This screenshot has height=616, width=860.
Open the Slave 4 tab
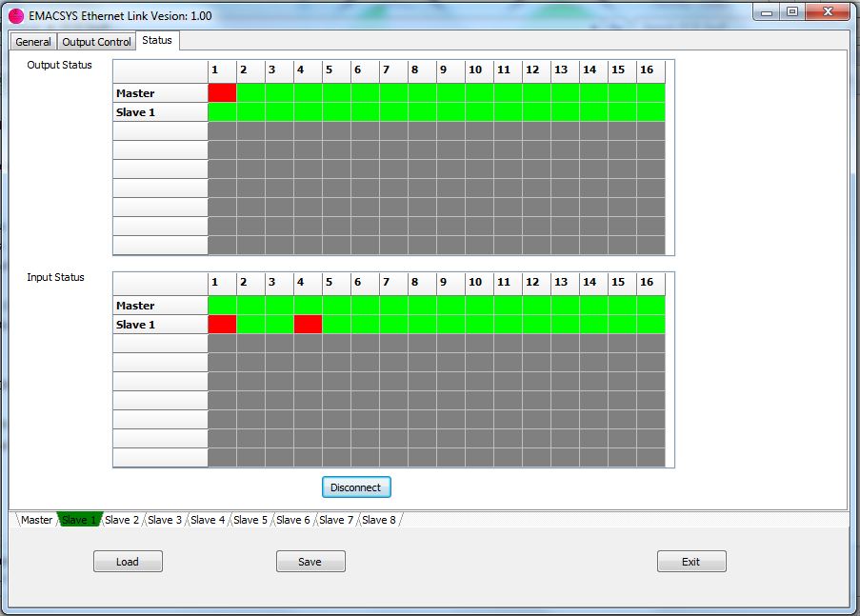coord(208,520)
